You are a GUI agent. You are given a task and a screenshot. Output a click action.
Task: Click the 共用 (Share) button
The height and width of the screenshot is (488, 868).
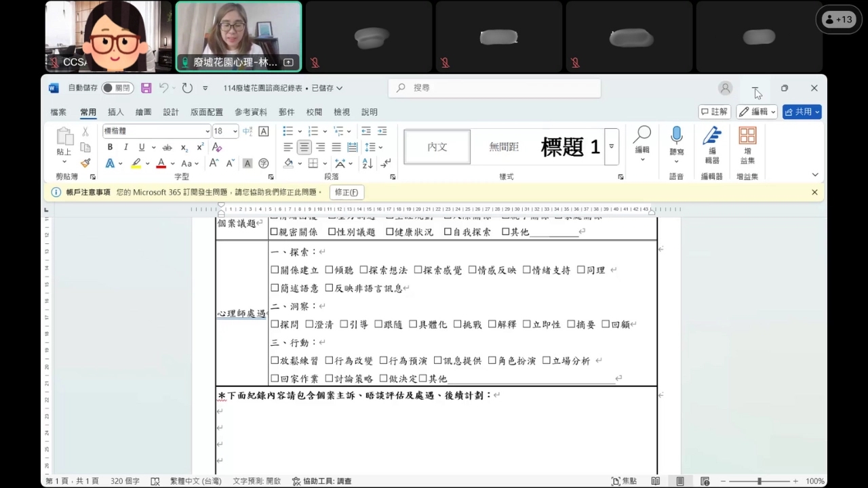pyautogui.click(x=802, y=112)
